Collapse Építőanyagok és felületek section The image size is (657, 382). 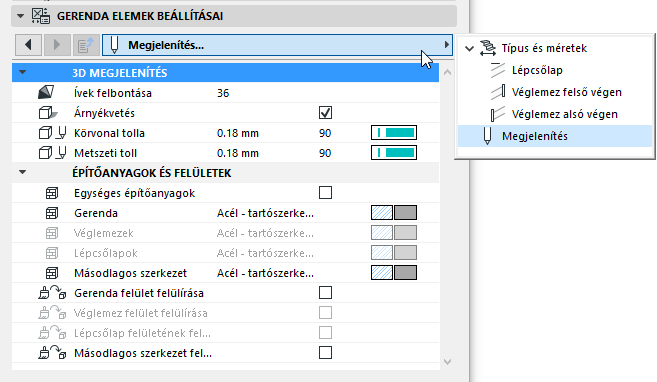pyautogui.click(x=23, y=173)
